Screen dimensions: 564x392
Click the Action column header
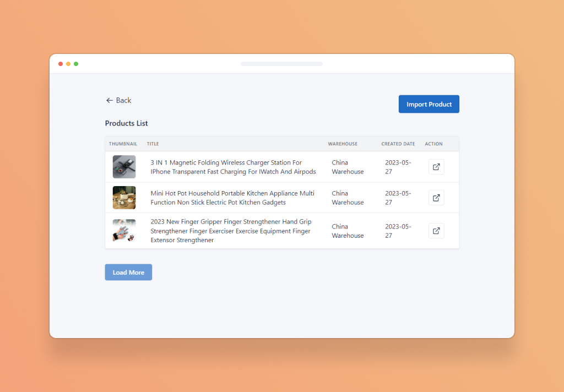tap(433, 144)
